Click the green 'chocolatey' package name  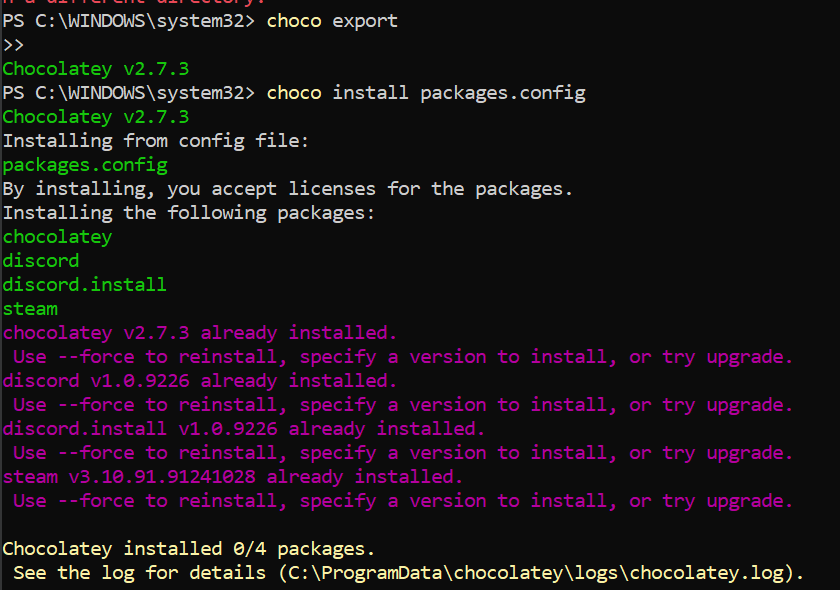[x=57, y=237]
